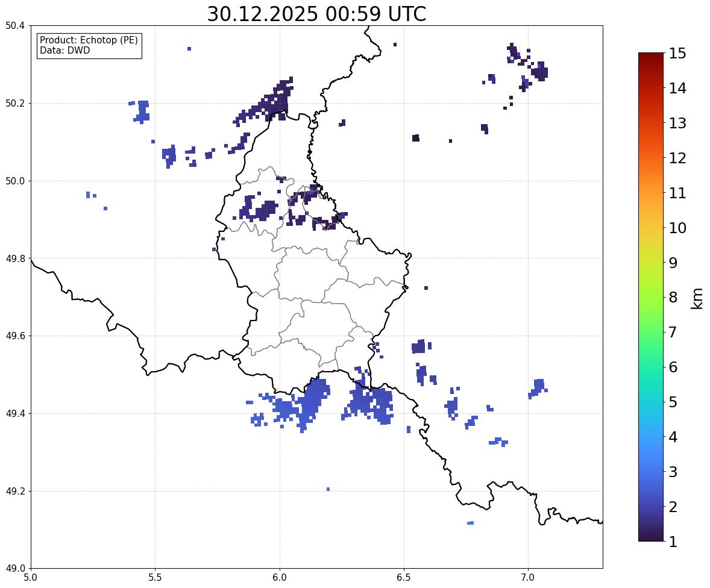
Task: Click the '49.8' latitude axis label
Action: (x=14, y=258)
